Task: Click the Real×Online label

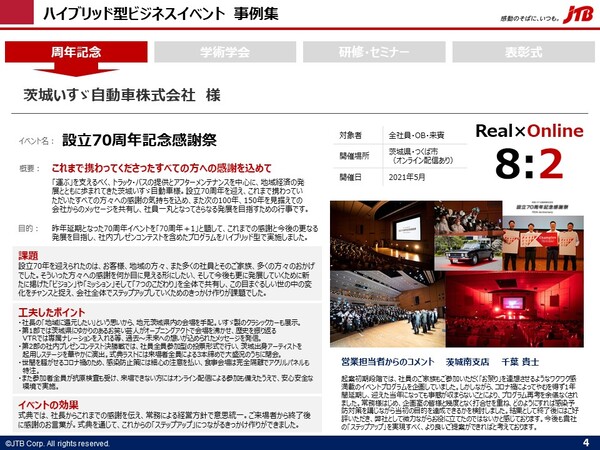Action: (529, 131)
